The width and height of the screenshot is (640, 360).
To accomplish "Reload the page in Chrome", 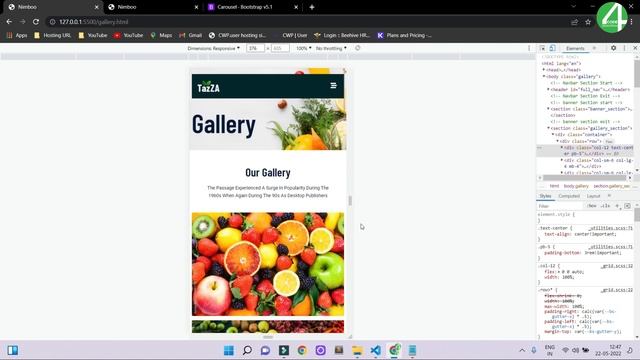I will (x=36, y=22).
